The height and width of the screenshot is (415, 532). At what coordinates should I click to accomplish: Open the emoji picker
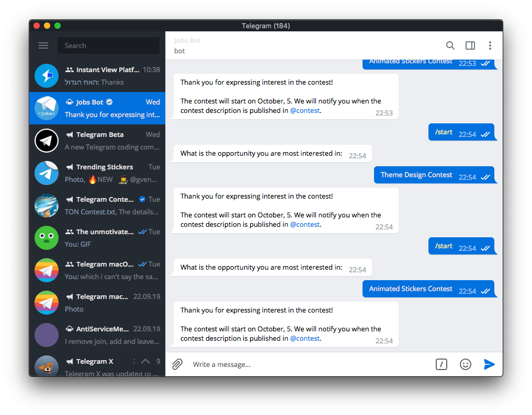(465, 364)
